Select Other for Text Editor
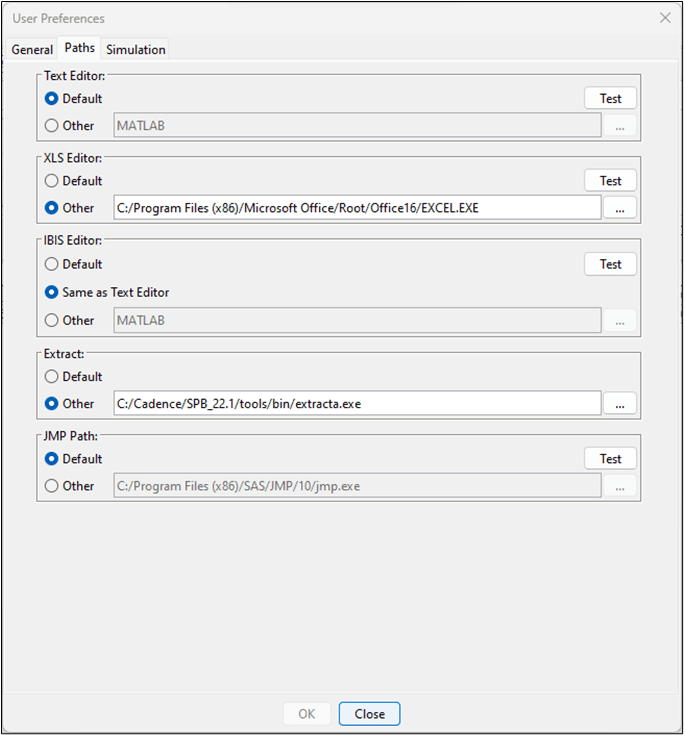This screenshot has height=735, width=684. pos(51,126)
